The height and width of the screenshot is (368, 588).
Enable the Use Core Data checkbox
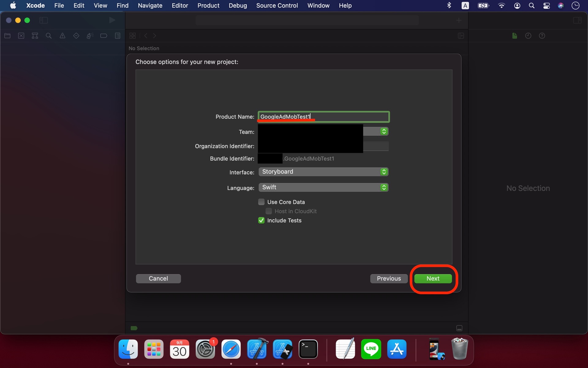tap(261, 202)
